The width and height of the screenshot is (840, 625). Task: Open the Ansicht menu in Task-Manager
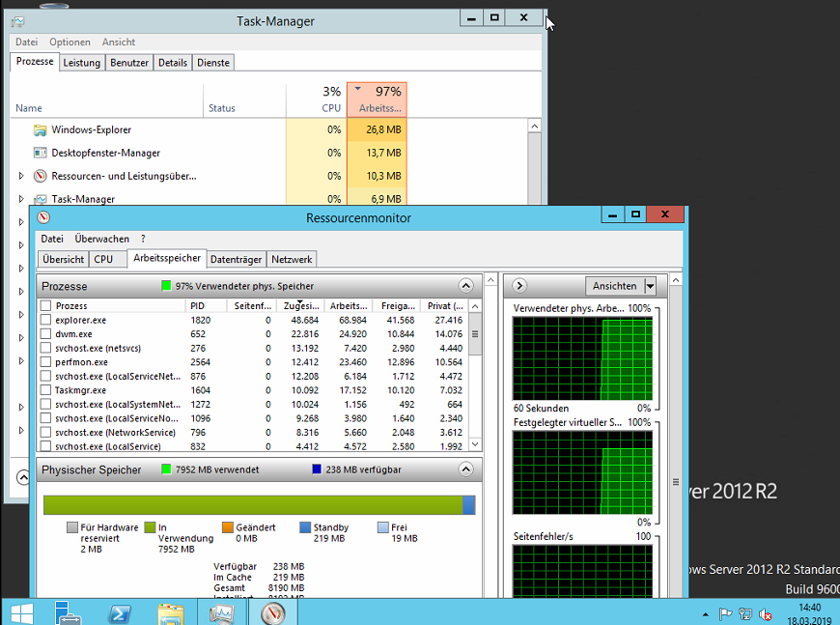[x=119, y=42]
